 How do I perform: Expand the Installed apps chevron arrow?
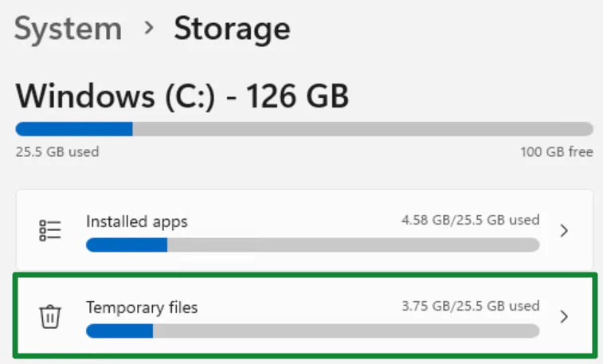click(x=564, y=231)
